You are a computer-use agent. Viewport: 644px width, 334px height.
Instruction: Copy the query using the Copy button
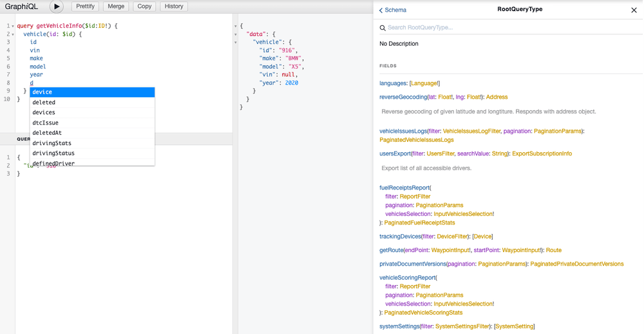(x=144, y=6)
